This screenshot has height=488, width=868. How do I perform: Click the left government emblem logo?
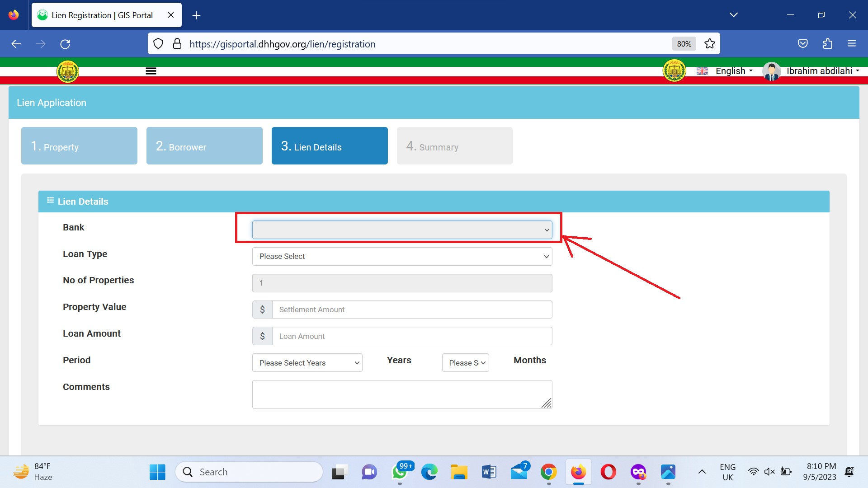68,71
